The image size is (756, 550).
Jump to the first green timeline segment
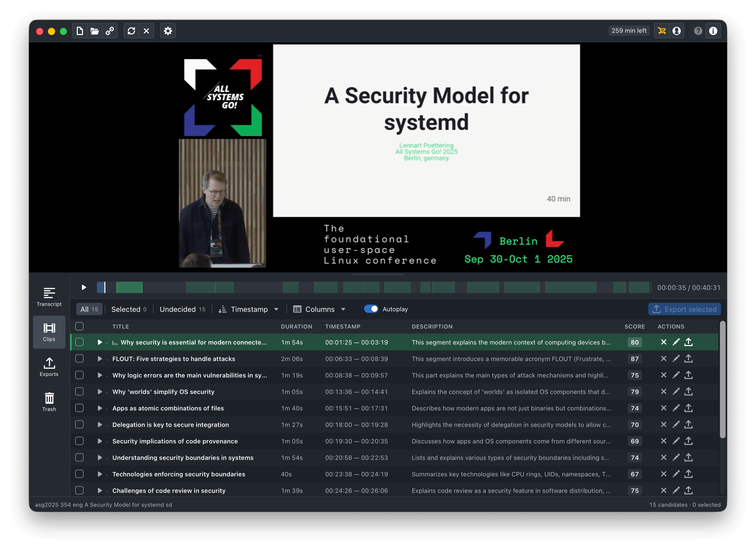[x=129, y=288]
